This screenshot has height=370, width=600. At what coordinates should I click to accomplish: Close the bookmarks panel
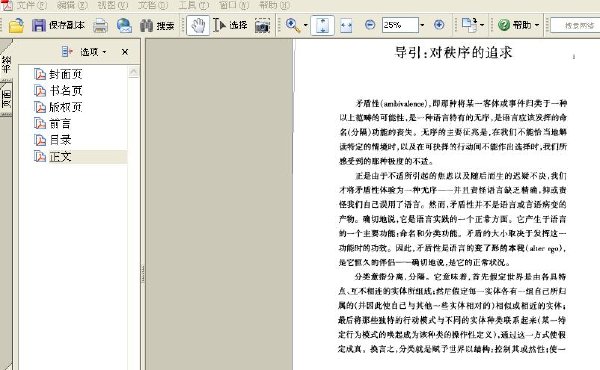125,52
